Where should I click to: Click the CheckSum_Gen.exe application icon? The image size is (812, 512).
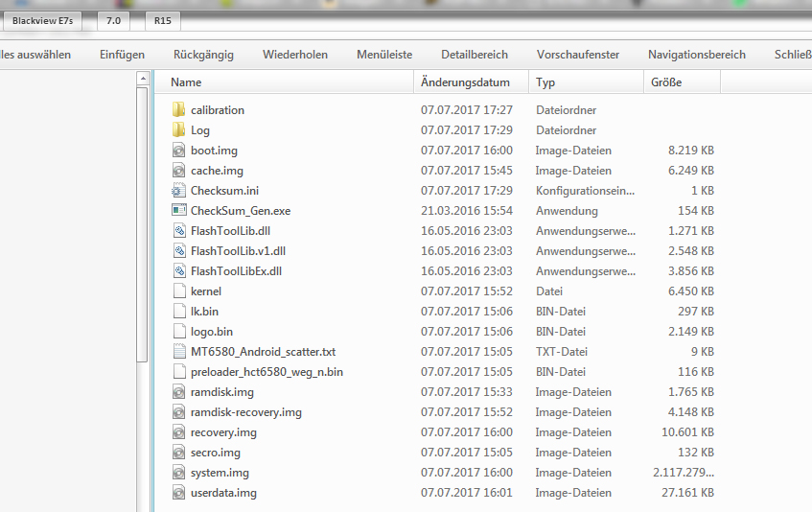click(x=178, y=210)
